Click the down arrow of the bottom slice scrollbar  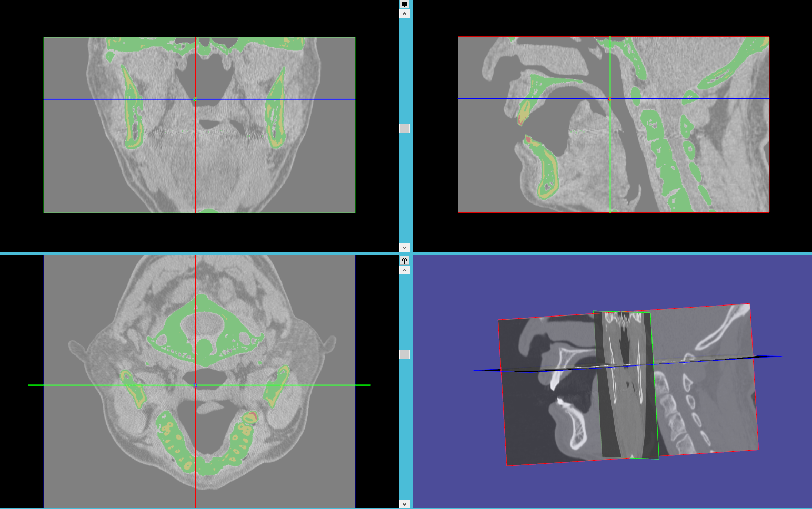[x=404, y=504]
